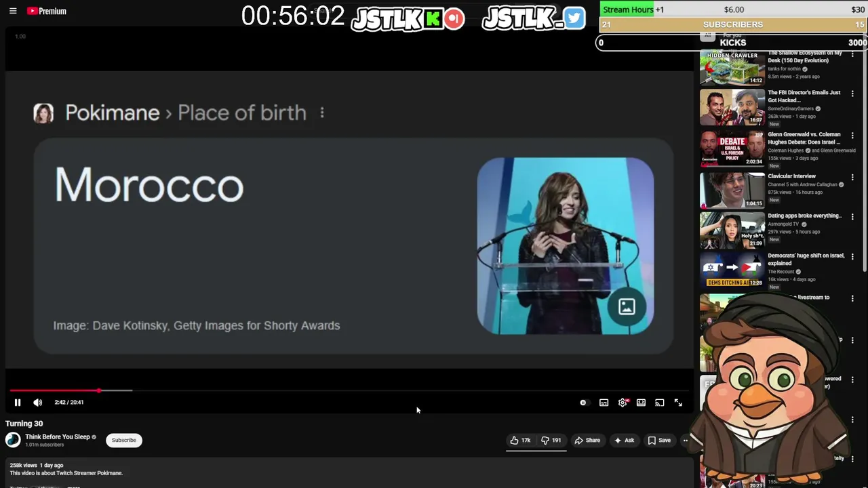Share the video via Share button
Screen dimensions: 868x488
(587, 441)
